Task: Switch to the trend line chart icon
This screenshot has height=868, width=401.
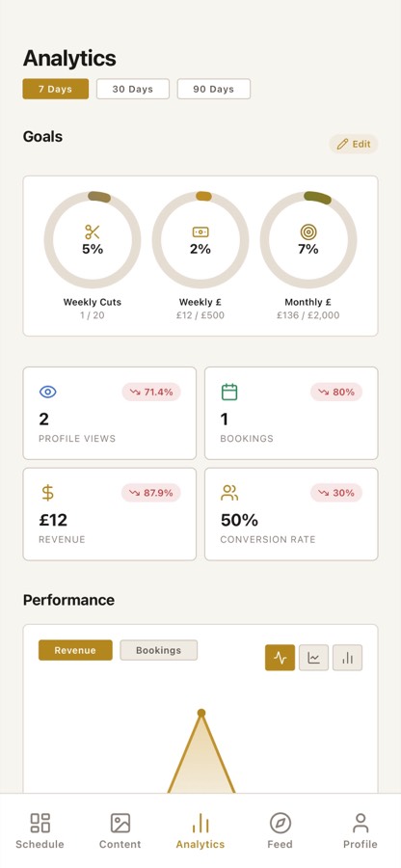Action: point(313,658)
